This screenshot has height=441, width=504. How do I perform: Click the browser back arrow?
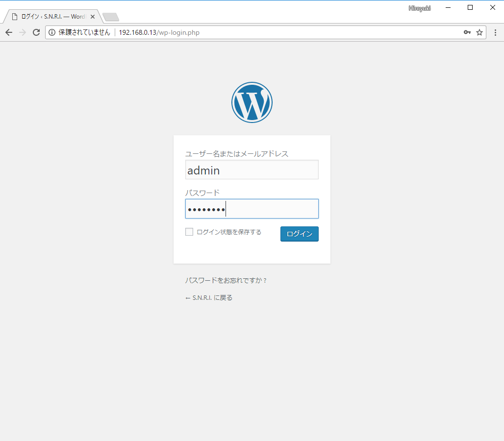click(9, 32)
